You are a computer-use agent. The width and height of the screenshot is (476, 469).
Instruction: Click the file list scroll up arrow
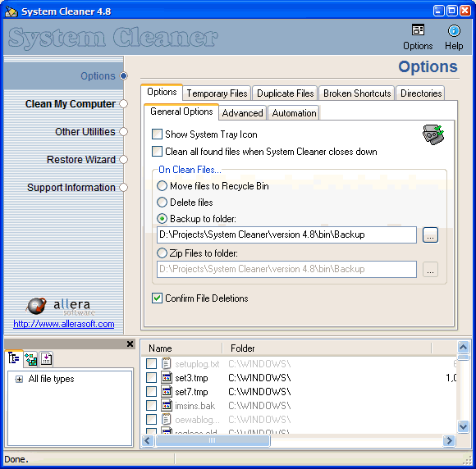(x=463, y=347)
